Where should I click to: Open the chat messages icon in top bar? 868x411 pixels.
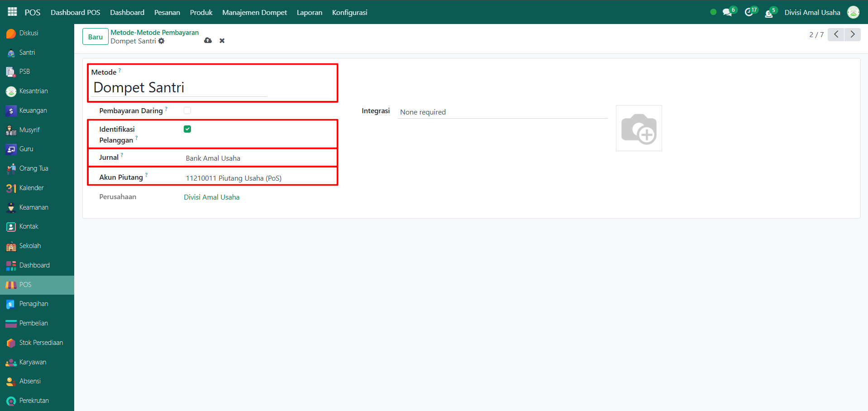click(727, 12)
